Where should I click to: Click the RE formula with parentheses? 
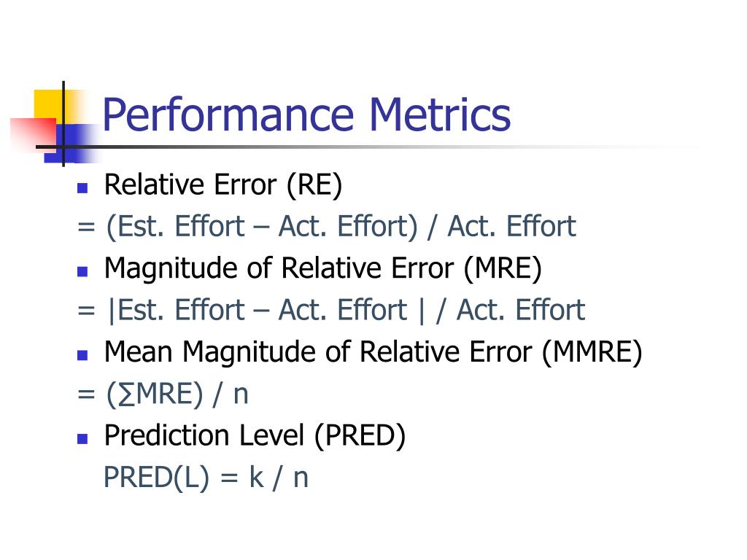pyautogui.click(x=327, y=226)
